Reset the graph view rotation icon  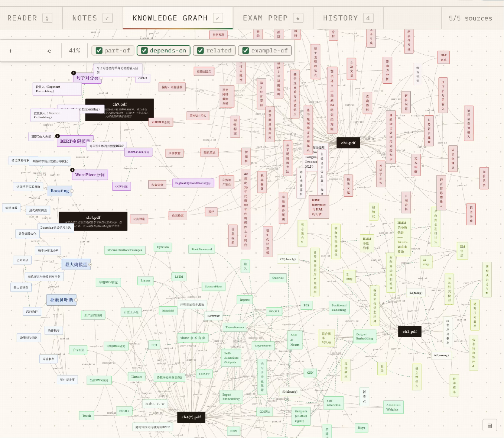[x=49, y=51]
